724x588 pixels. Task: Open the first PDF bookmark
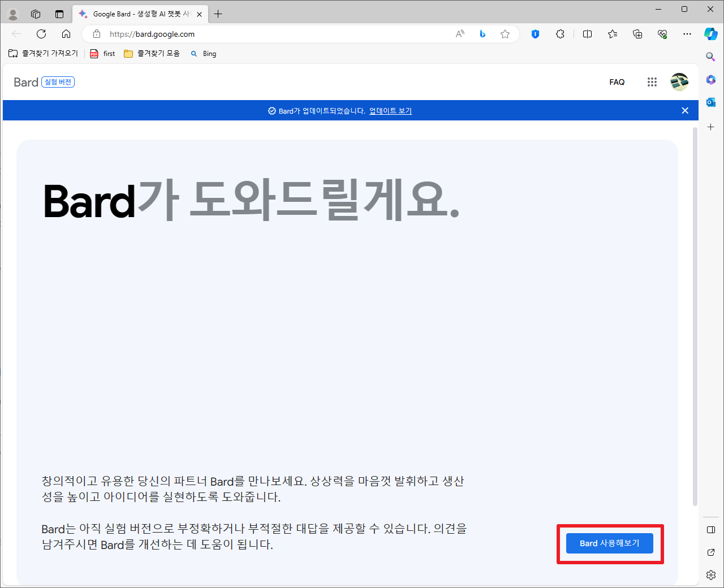(103, 53)
